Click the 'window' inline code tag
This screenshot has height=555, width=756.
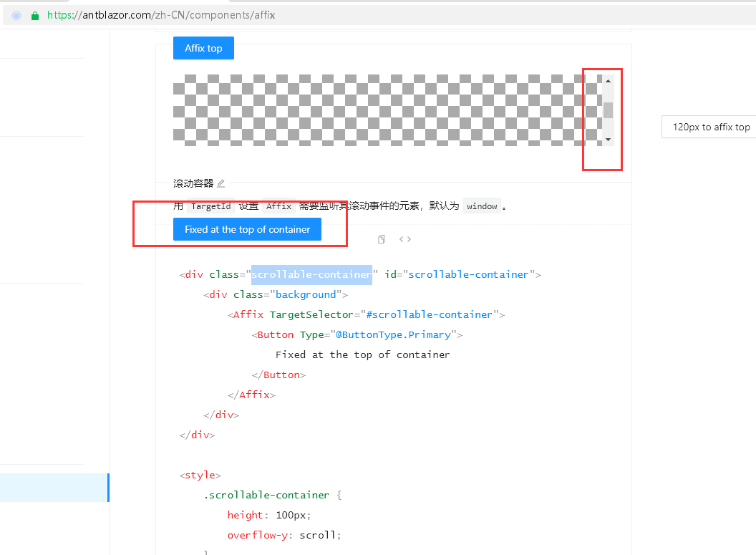[x=482, y=206]
